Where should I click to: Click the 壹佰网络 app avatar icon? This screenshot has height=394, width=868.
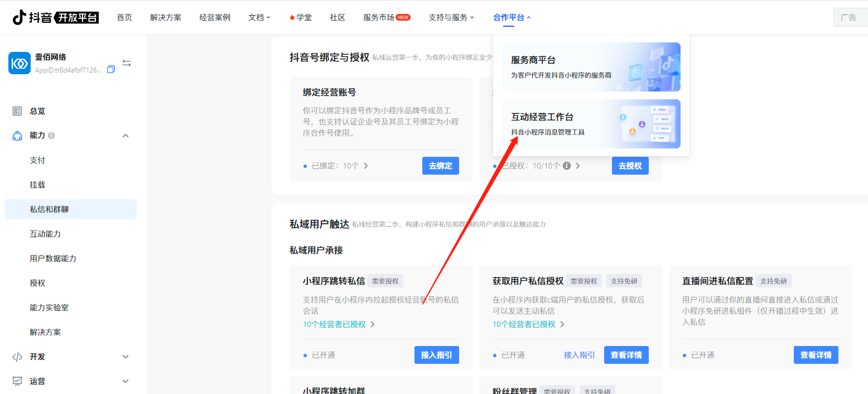pyautogui.click(x=20, y=63)
